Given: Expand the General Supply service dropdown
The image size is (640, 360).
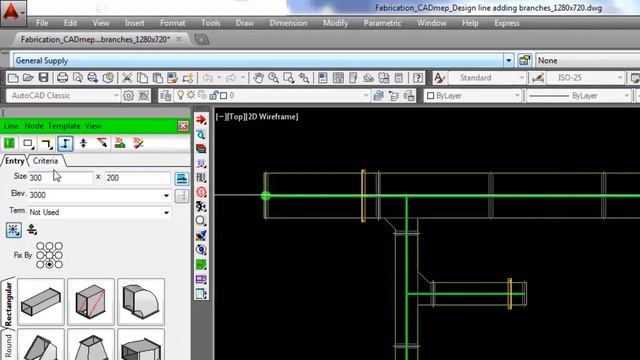Looking at the screenshot, I should 508,60.
